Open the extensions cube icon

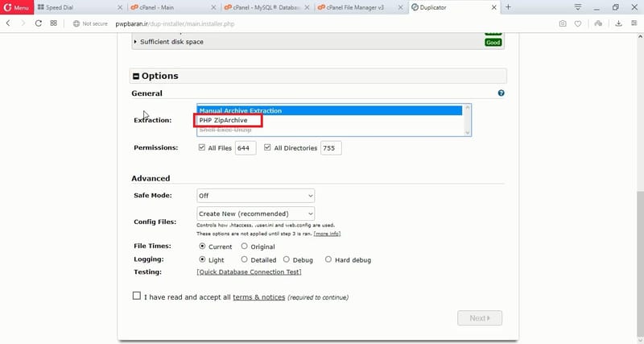[x=598, y=23]
